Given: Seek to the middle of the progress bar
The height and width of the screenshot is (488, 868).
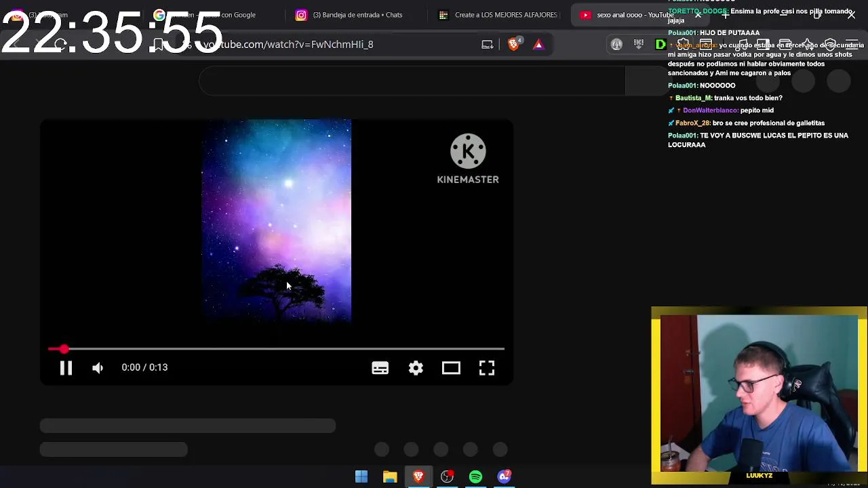Looking at the screenshot, I should click(x=276, y=349).
